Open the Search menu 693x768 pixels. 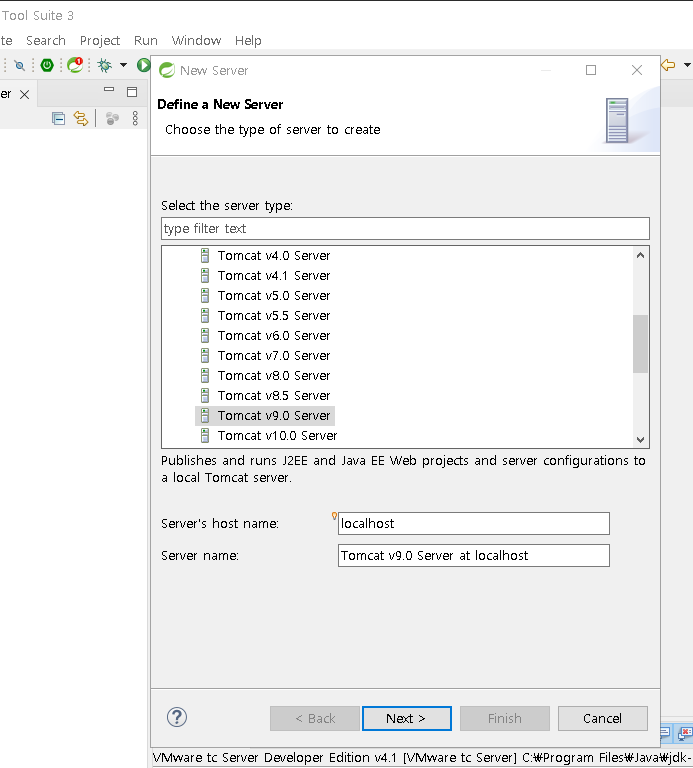pos(46,41)
